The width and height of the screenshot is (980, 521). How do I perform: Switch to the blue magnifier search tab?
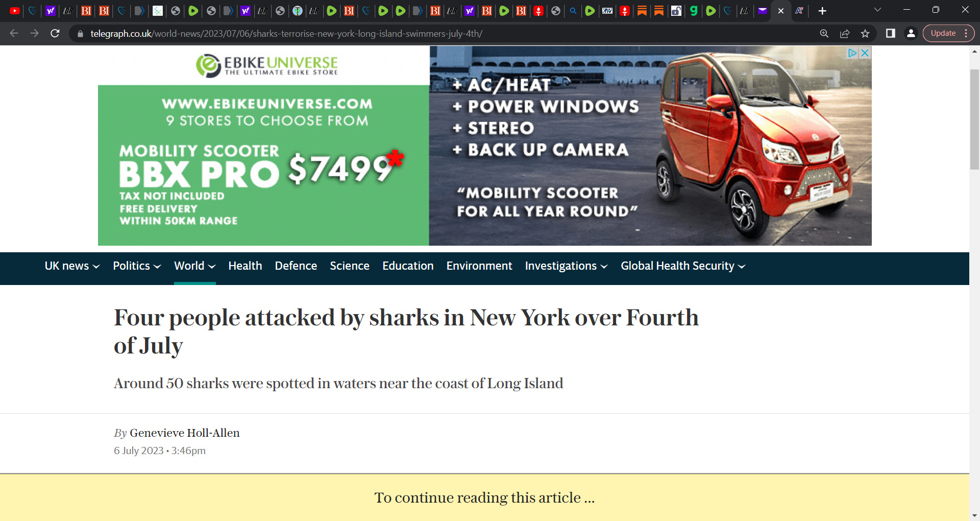click(573, 11)
